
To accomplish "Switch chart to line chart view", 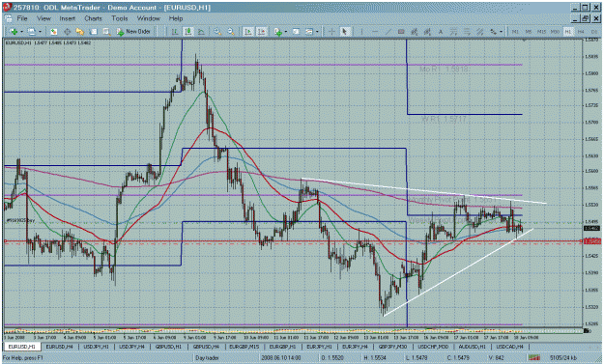I will [x=201, y=32].
